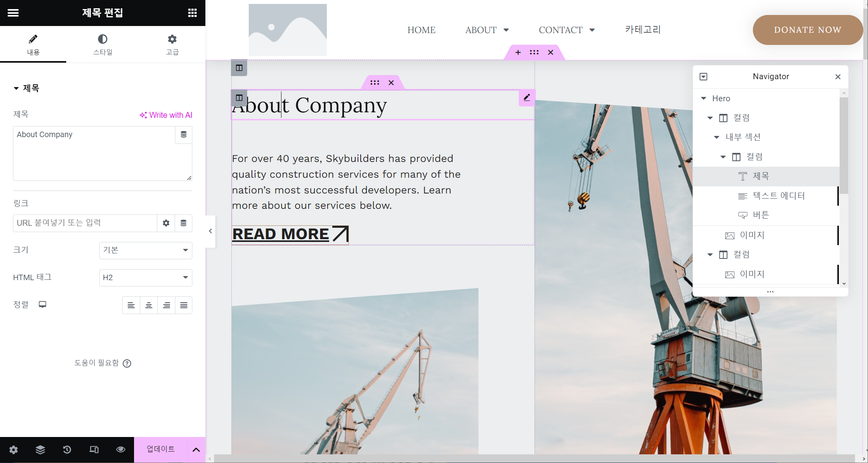868x463 pixels.
Task: Click dynamic tags icon in title field
Action: pyautogui.click(x=184, y=135)
